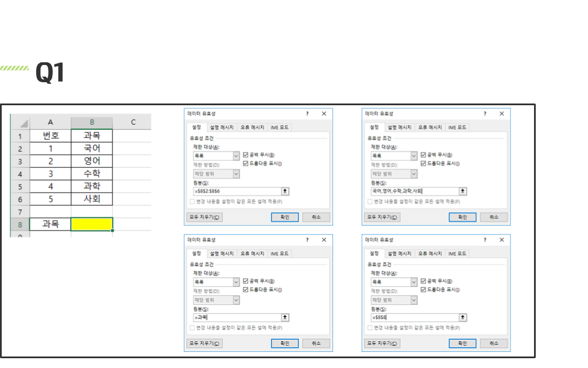Click cell B5 containing 과학
This screenshot has height=368, width=588.
[x=92, y=186]
